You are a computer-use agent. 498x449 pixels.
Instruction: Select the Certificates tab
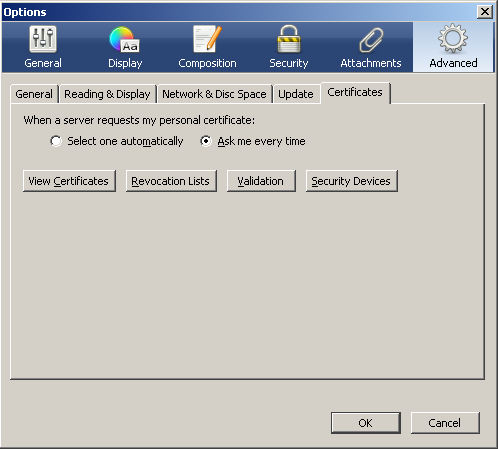[355, 92]
